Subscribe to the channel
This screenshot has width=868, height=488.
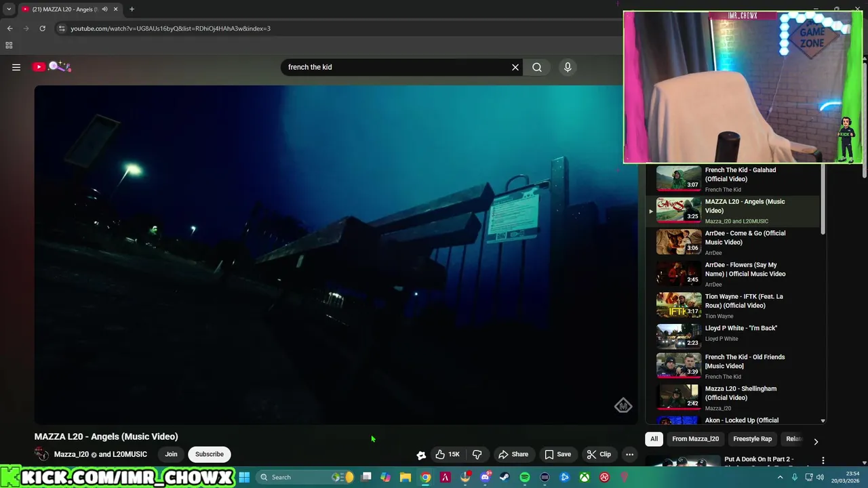pos(210,454)
